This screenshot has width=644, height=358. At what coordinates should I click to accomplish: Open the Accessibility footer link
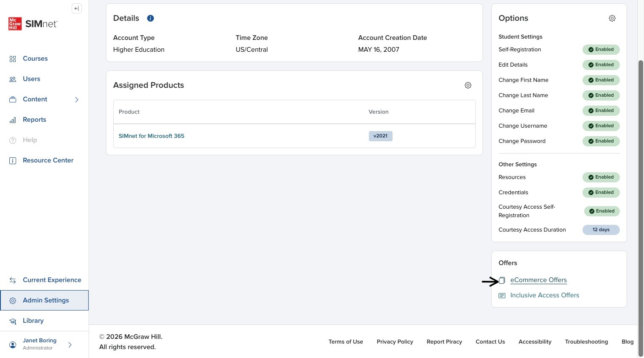(x=535, y=342)
